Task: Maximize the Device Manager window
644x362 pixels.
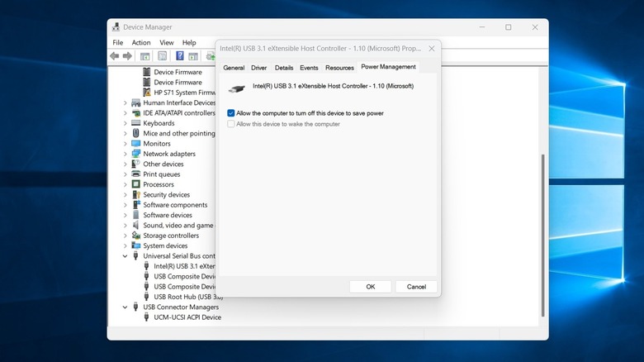Action: [508, 27]
